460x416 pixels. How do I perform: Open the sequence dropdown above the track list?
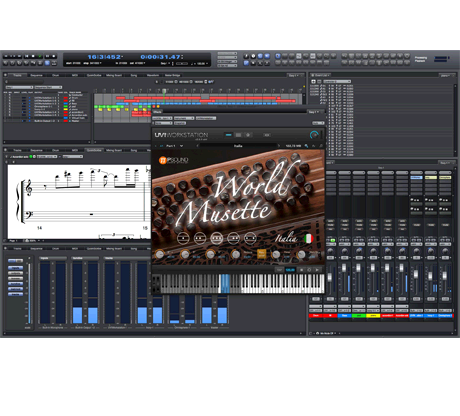pos(19,87)
